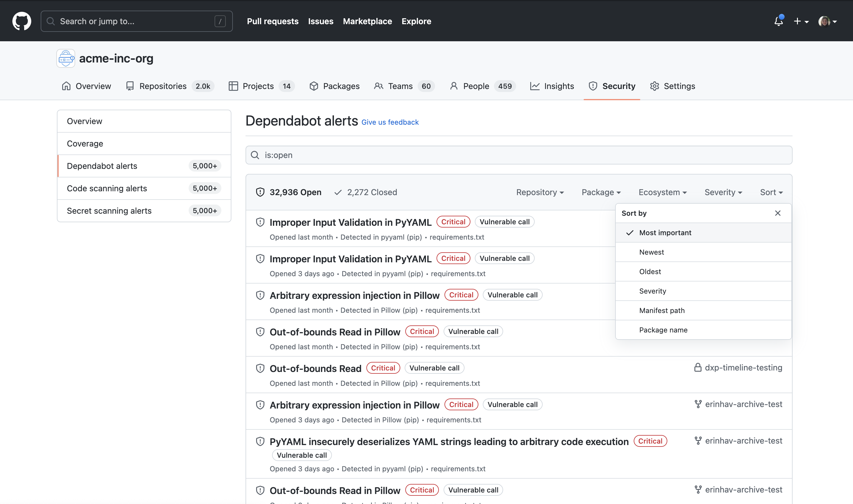Open the plus create-new menu

tap(801, 22)
